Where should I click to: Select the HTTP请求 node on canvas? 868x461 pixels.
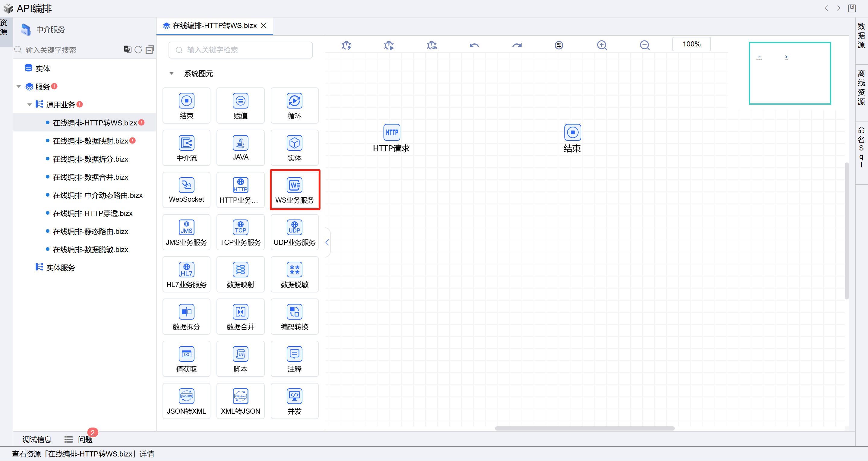coord(392,132)
